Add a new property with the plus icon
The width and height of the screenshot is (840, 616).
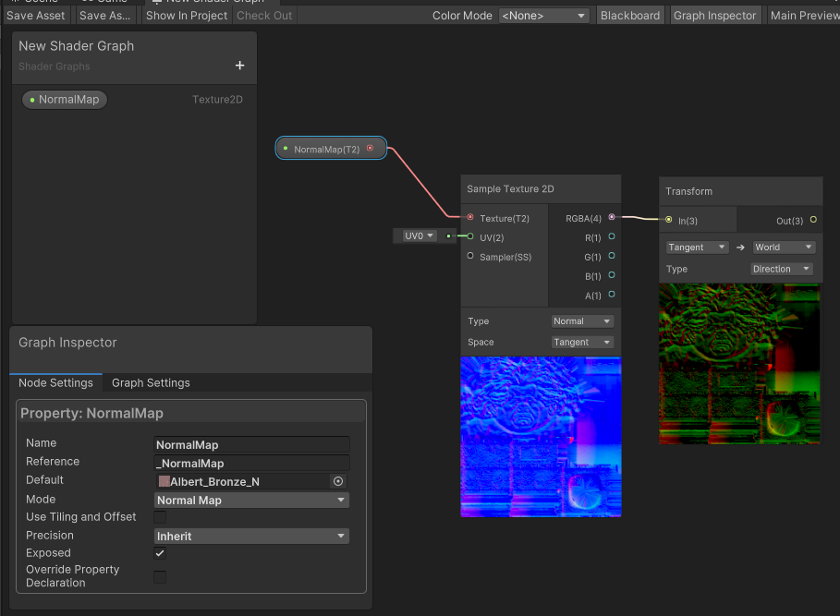click(x=239, y=66)
